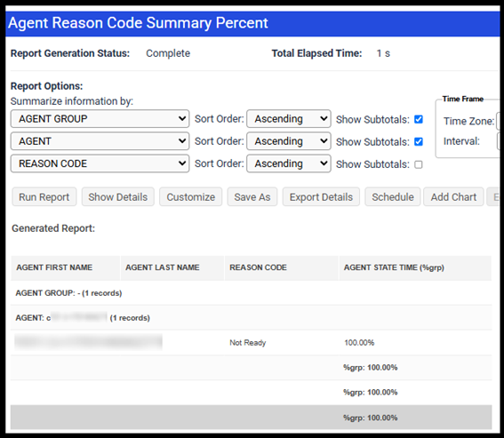This screenshot has height=438, width=504.
Task: Click the Save As button
Action: point(252,197)
